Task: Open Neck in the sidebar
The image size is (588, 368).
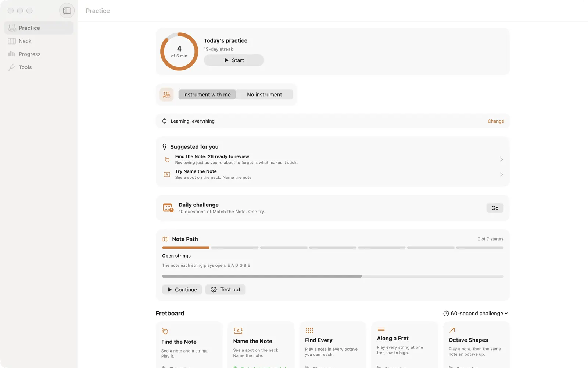Action: [39, 41]
